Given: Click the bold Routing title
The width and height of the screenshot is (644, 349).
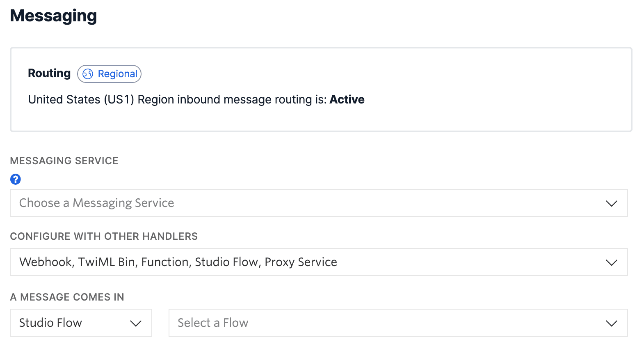Looking at the screenshot, I should click(x=49, y=73).
